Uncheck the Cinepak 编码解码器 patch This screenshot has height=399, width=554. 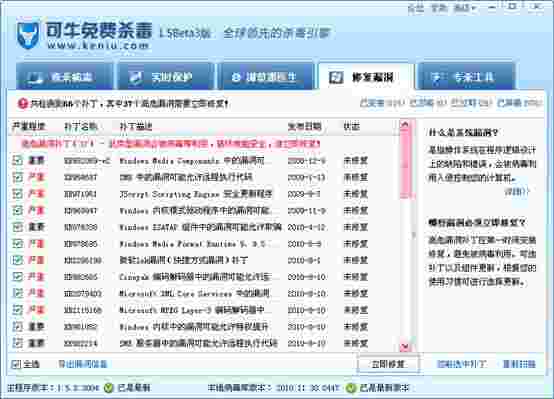[17, 277]
